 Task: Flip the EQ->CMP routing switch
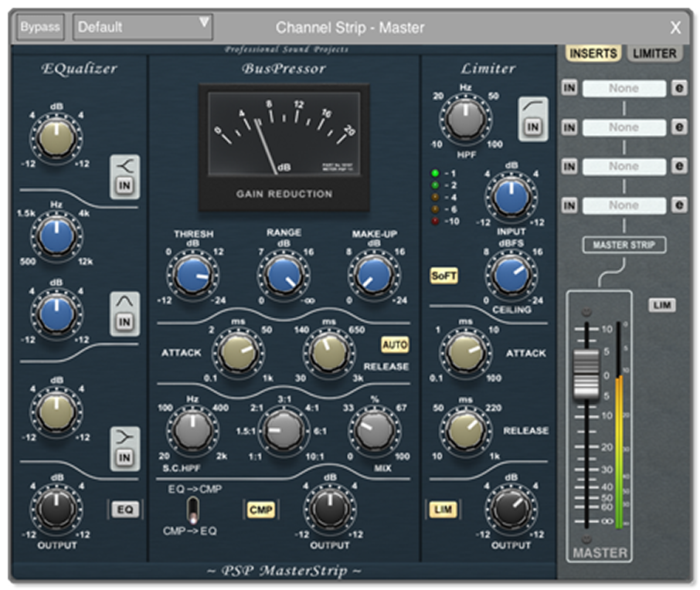tap(193, 510)
